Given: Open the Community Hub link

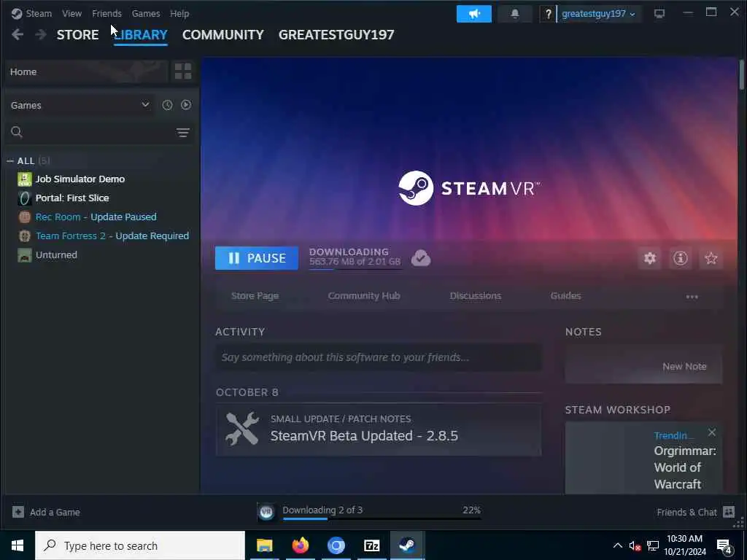Looking at the screenshot, I should click(x=364, y=296).
